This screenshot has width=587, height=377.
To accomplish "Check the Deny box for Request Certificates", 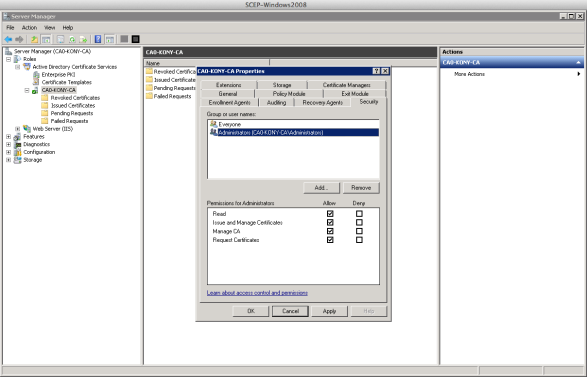I will point(359,240).
